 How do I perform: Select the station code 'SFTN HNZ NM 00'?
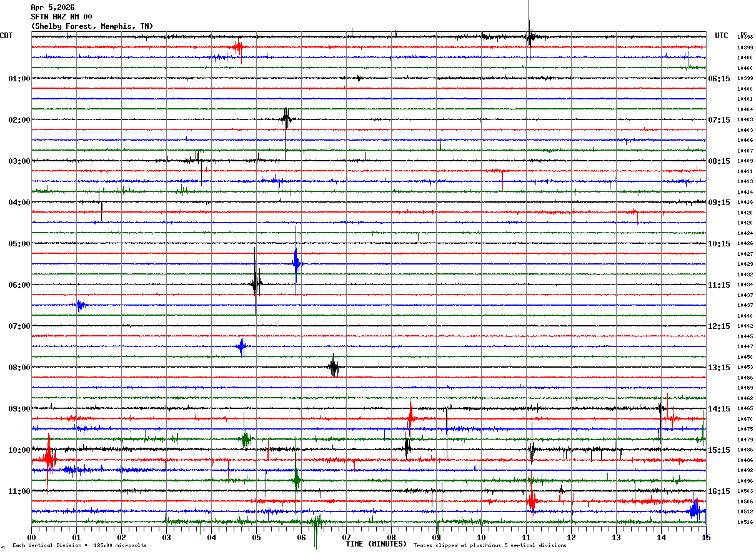[x=61, y=17]
